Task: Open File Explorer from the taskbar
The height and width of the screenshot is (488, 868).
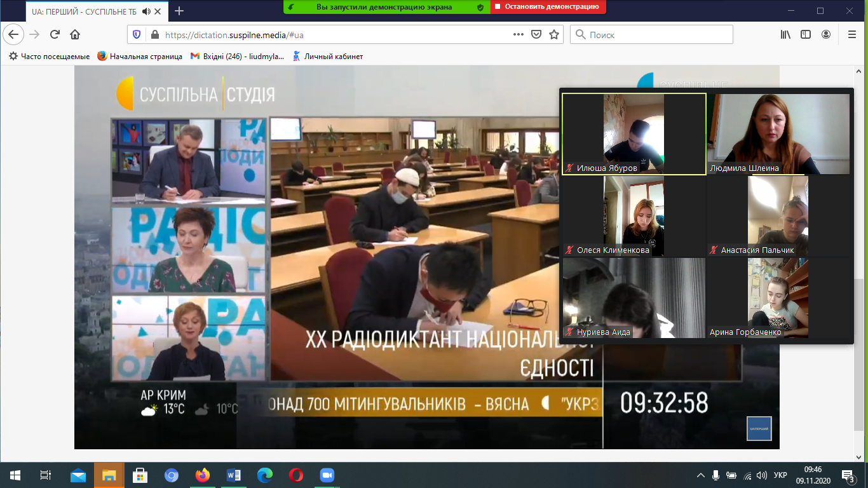Action: pyautogui.click(x=109, y=475)
